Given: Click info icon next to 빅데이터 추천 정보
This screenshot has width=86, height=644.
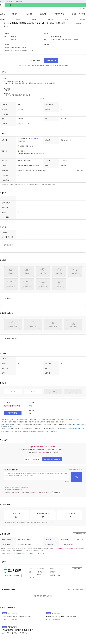Looking at the screenshot, I should (x=15, y=608).
